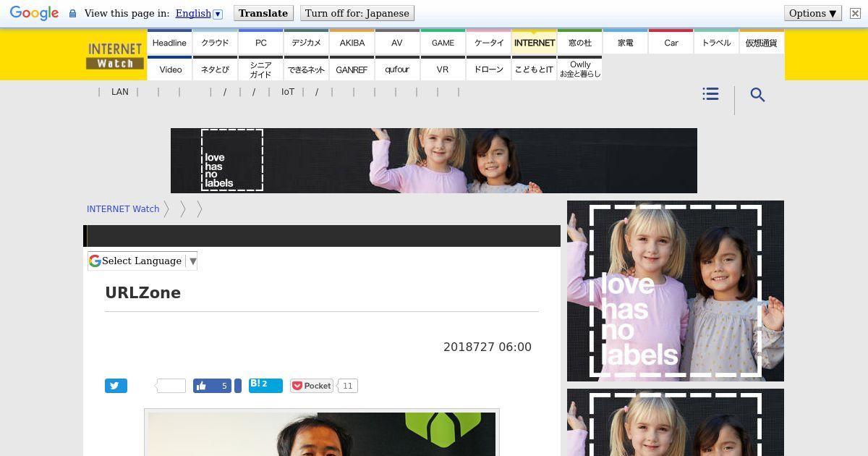Open the GAME tab
Screen dimensions: 868x456
[x=443, y=43]
